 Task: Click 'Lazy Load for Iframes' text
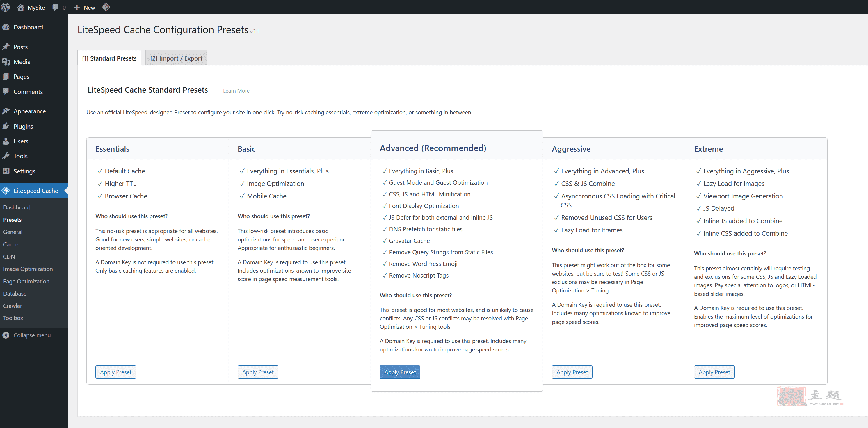(592, 230)
